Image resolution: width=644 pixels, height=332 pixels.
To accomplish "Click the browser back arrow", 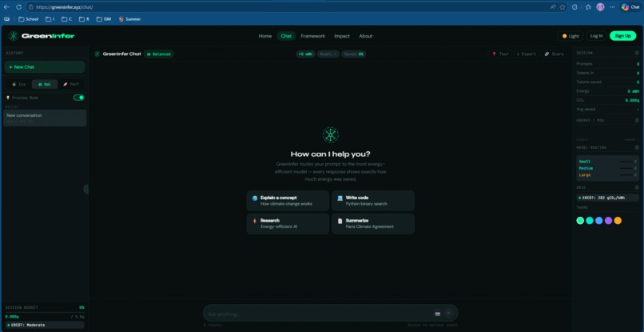I will 6,7.
